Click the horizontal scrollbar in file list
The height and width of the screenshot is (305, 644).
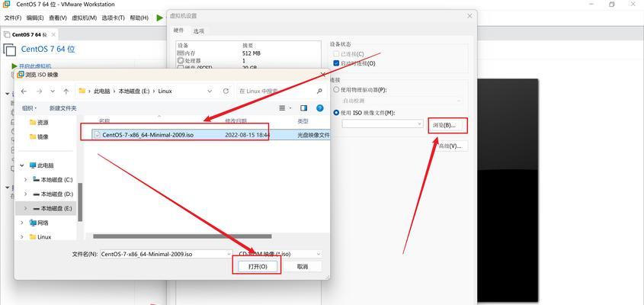tap(182, 236)
